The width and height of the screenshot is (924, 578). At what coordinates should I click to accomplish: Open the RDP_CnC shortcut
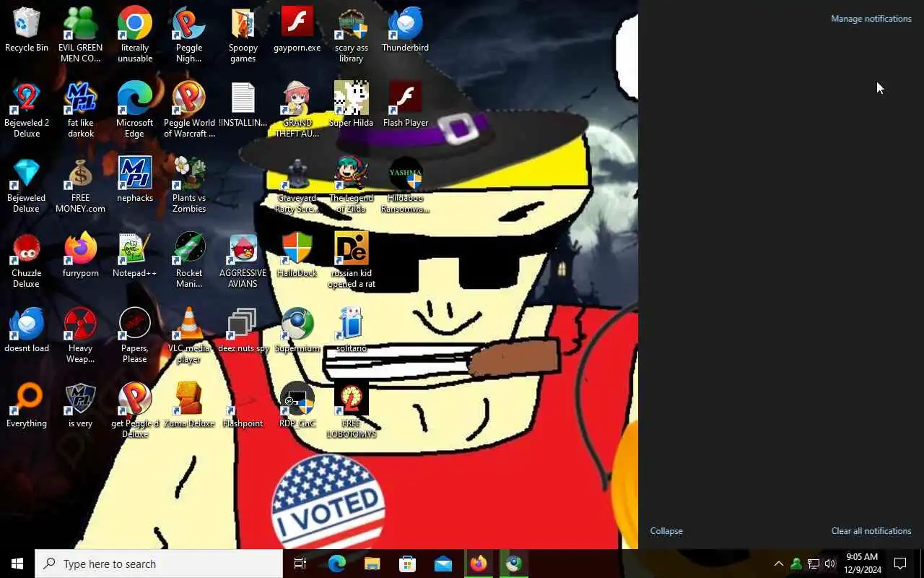coord(297,406)
